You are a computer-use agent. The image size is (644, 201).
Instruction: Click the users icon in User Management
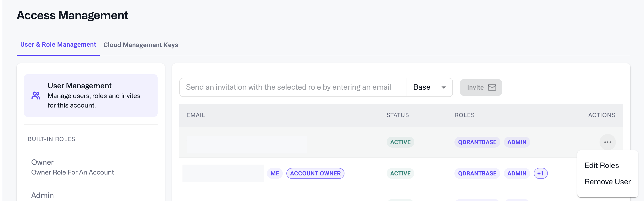click(x=36, y=95)
